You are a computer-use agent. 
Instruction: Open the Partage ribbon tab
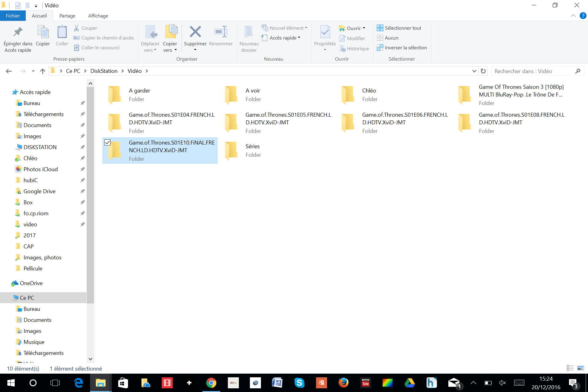[x=67, y=16]
